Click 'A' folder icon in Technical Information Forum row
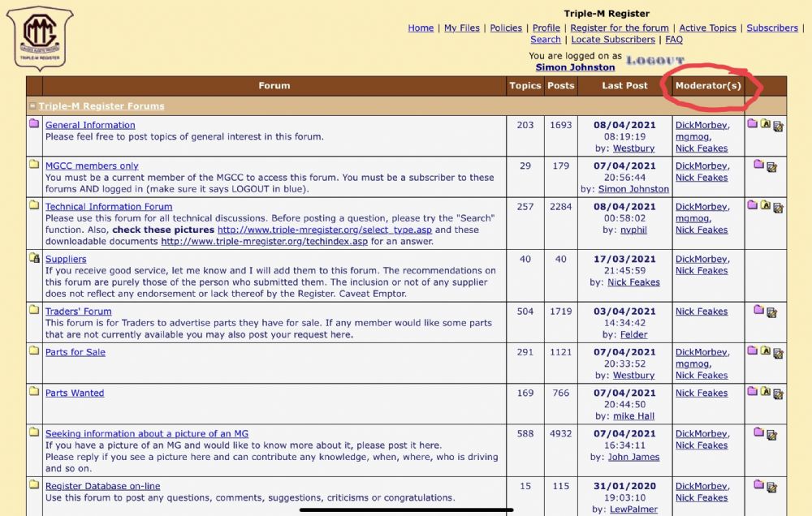This screenshot has height=516, width=812. point(766,205)
